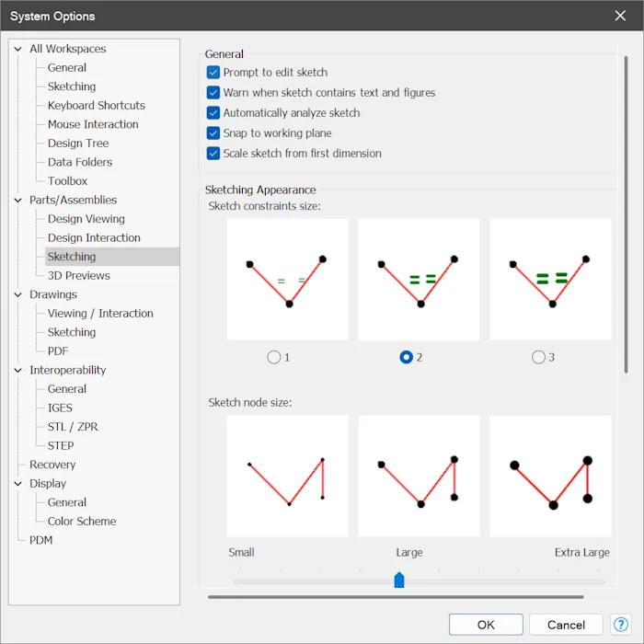Select constraints size radio 3
Viewport: 644px width, 644px height.
[x=538, y=357]
